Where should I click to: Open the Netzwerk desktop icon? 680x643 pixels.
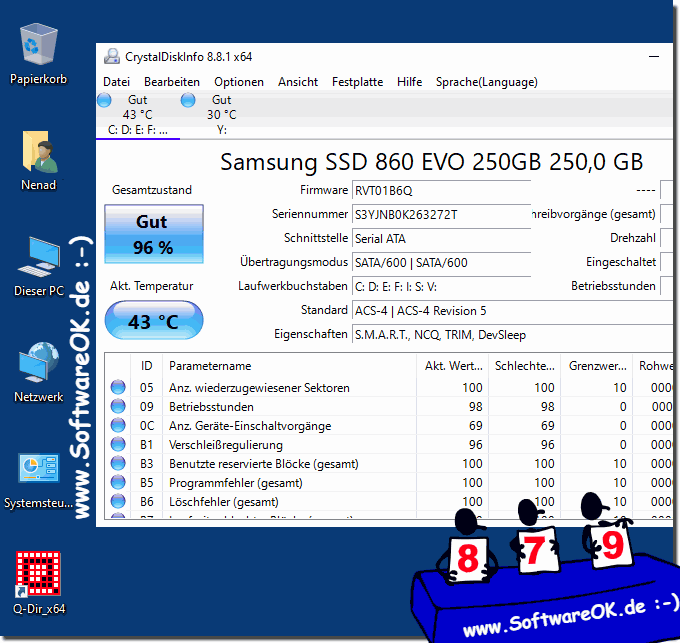[x=39, y=362]
